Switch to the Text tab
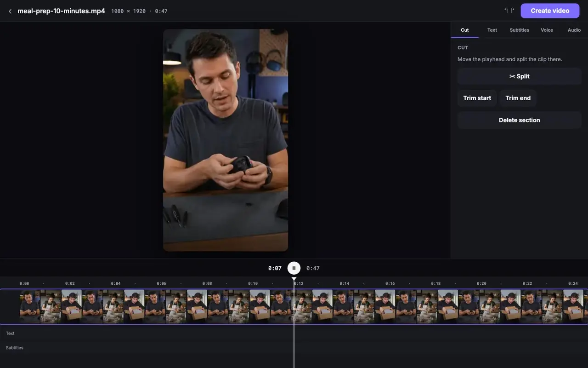588x368 pixels. [x=492, y=30]
